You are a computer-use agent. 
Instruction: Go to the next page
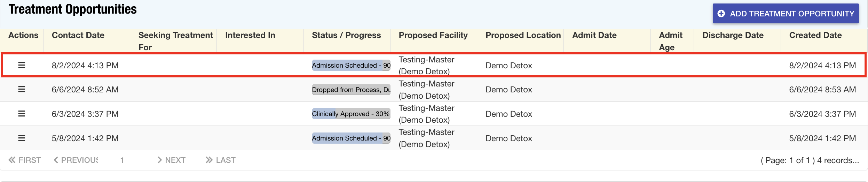point(172,160)
